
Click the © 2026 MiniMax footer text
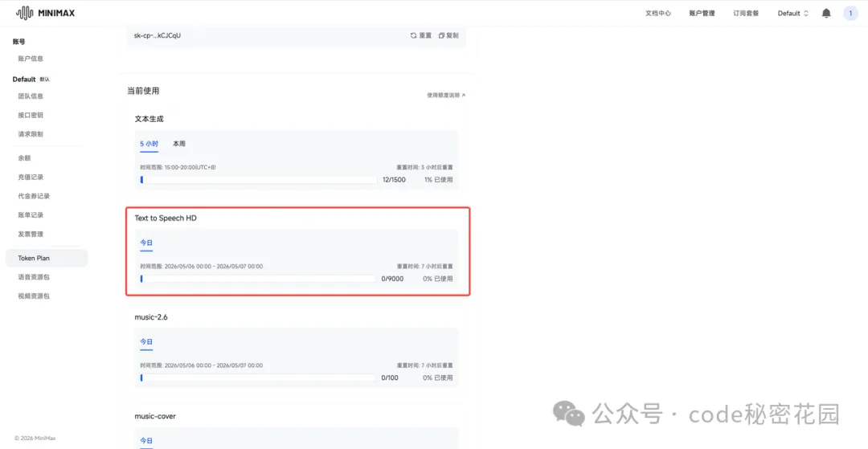click(35, 438)
